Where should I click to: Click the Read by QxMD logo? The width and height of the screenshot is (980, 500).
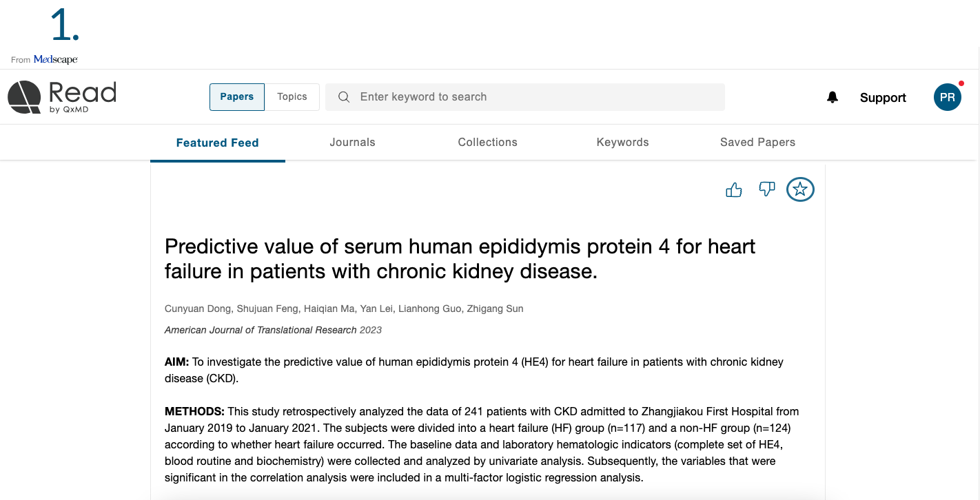(x=62, y=97)
